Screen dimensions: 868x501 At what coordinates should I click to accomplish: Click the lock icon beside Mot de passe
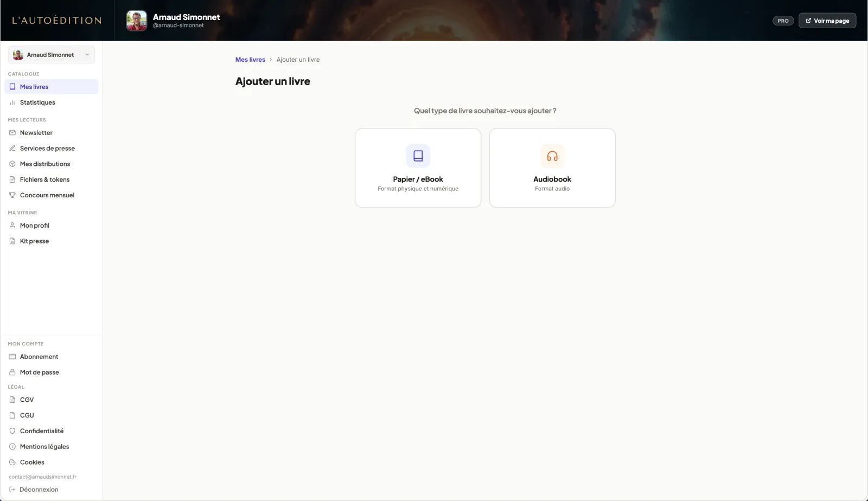[x=12, y=372]
